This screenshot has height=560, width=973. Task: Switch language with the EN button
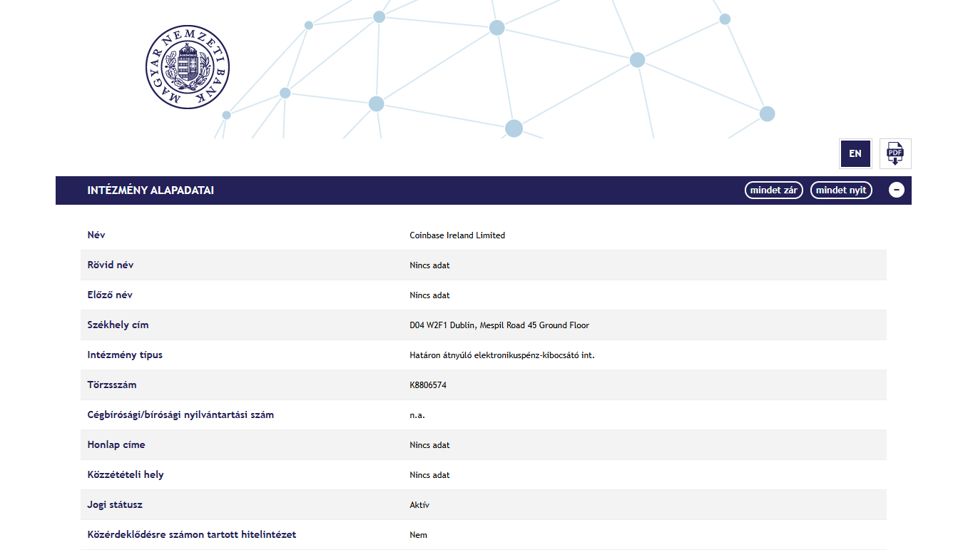click(855, 153)
